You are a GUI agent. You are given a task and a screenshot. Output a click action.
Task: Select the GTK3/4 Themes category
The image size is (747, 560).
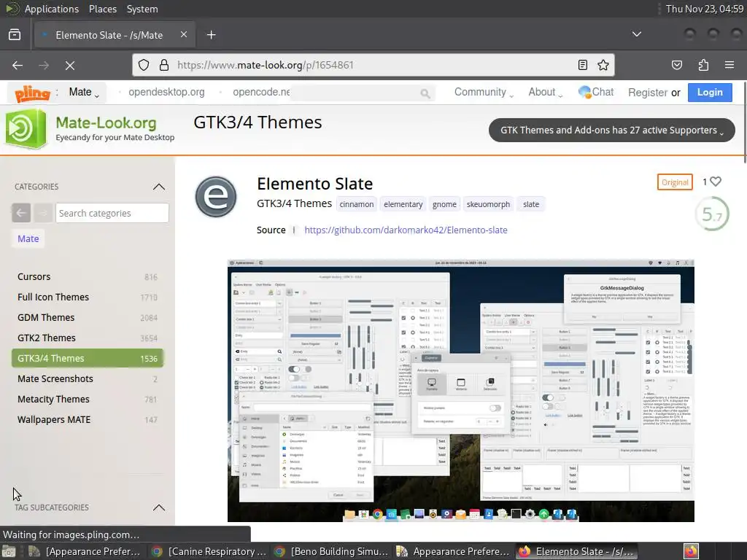coord(88,358)
